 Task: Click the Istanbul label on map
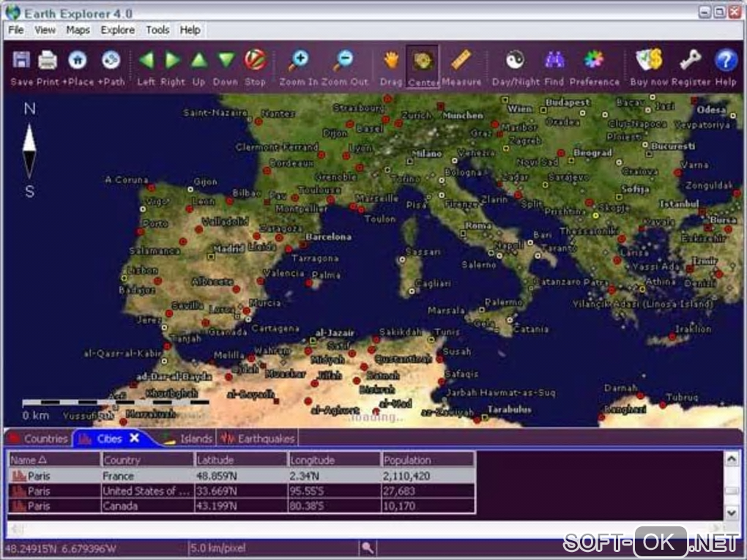tap(679, 204)
